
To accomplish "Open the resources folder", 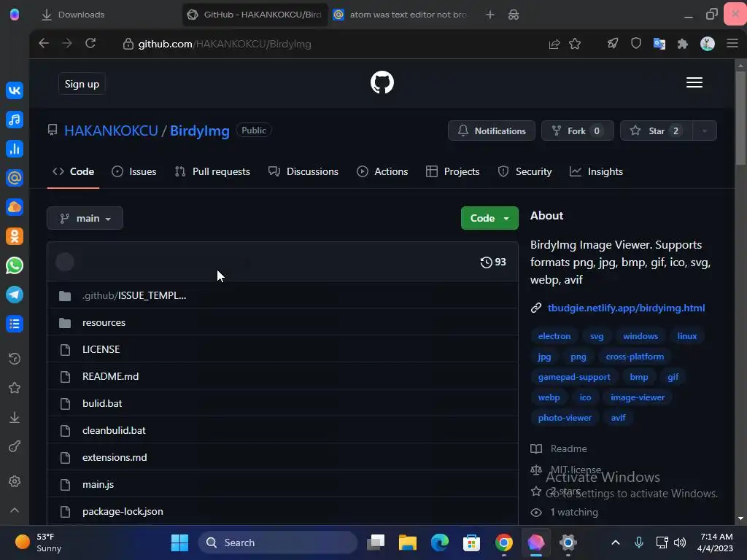I will pyautogui.click(x=104, y=322).
